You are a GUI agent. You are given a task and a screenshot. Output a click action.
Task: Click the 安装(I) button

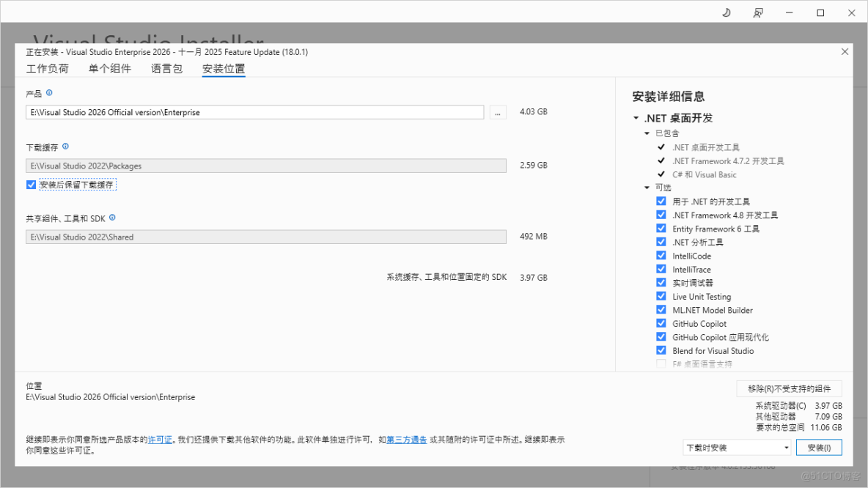pos(819,447)
